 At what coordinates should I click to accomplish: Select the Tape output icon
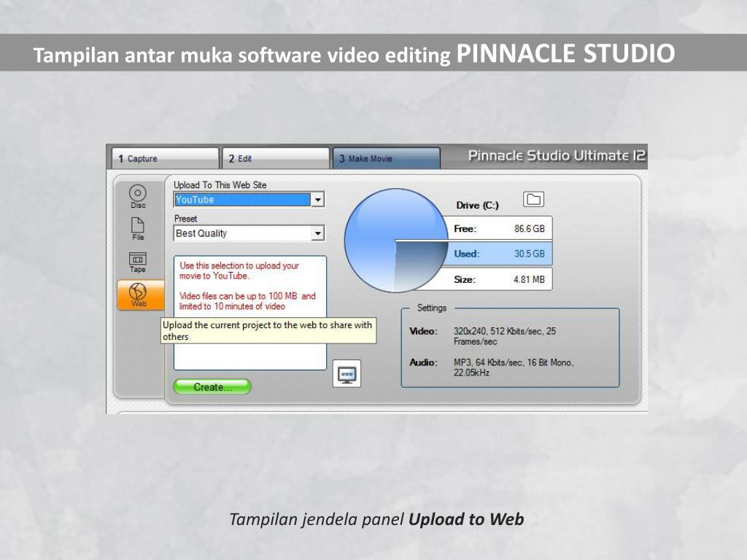pyautogui.click(x=138, y=262)
